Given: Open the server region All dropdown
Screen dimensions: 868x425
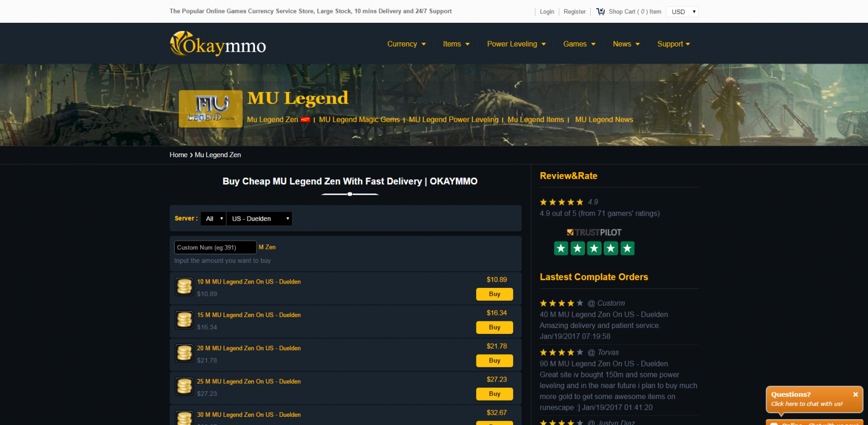Looking at the screenshot, I should [x=213, y=218].
